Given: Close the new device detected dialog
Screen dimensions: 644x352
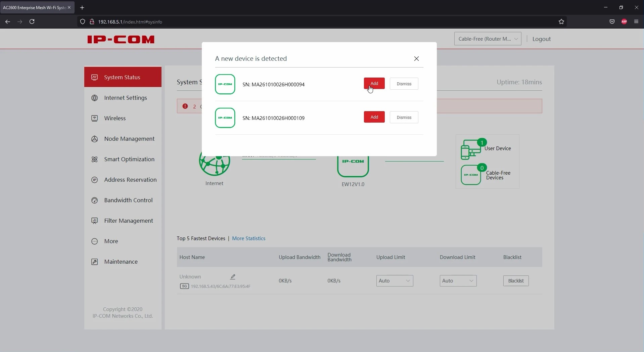Looking at the screenshot, I should point(416,59).
